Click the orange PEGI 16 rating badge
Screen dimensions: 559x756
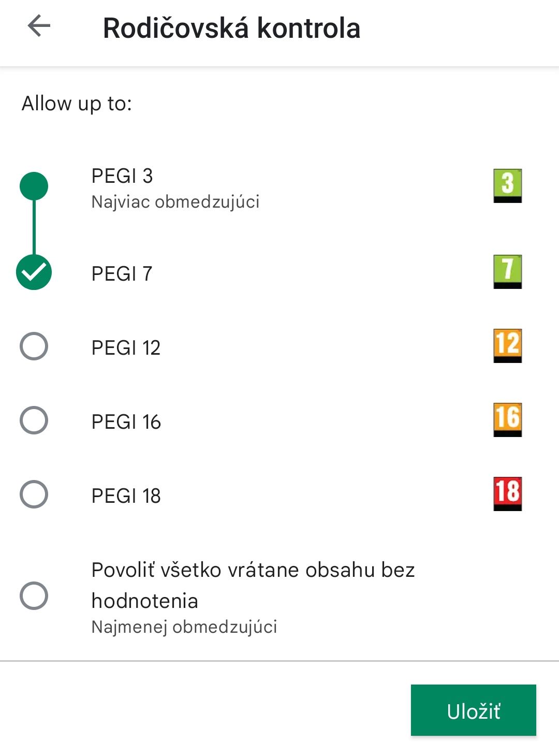pos(507,420)
